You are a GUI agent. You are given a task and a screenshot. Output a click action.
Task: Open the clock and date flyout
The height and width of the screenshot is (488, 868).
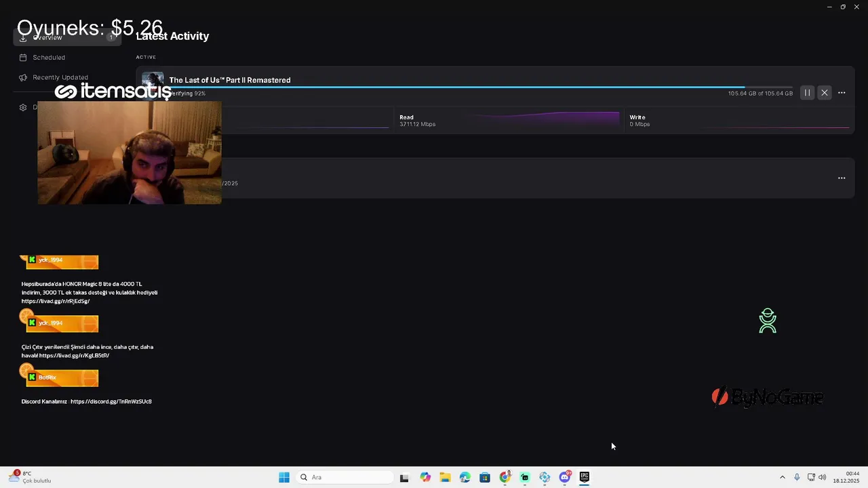click(x=846, y=477)
